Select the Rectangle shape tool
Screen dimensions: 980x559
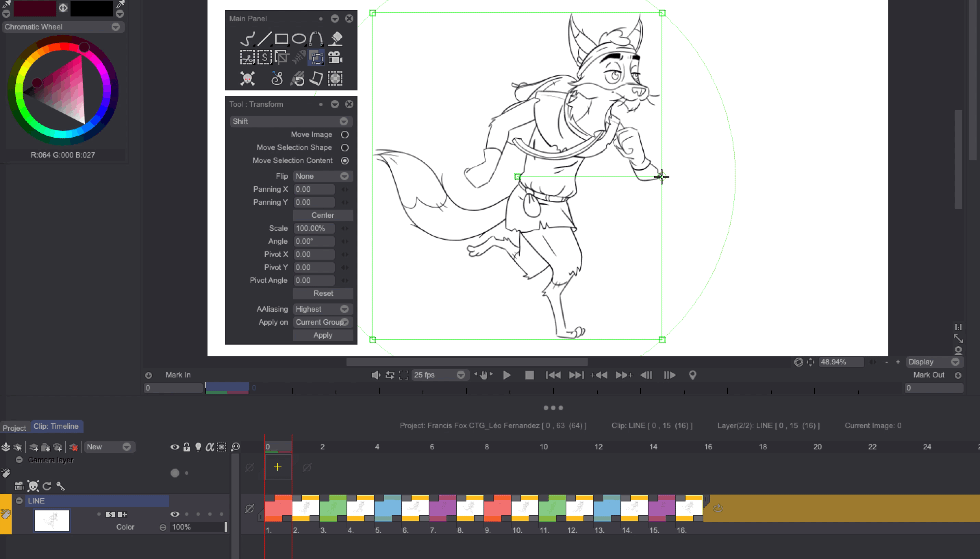tap(280, 38)
